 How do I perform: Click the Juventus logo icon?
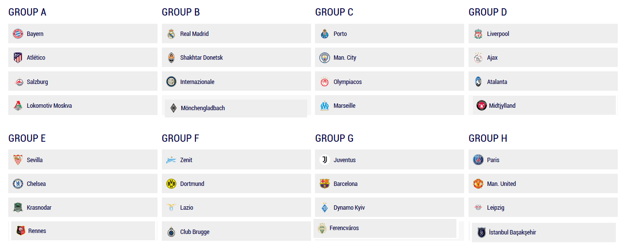[x=325, y=160]
